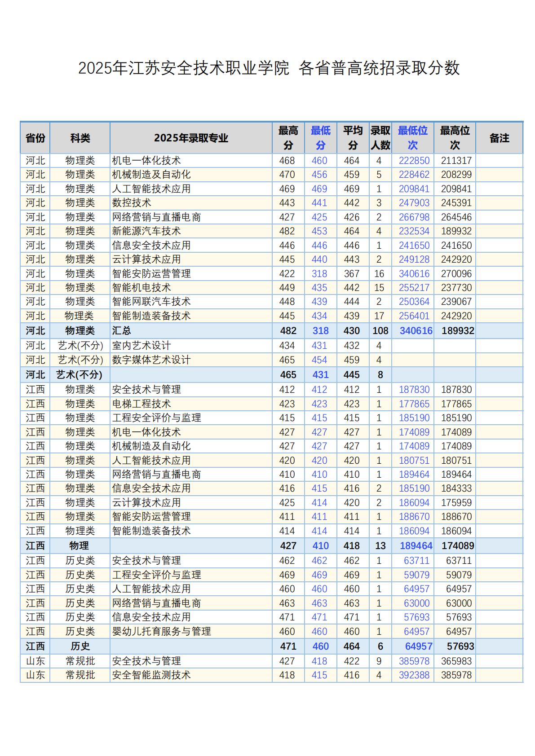Click the rank value 188670 in 最低位次

[414, 517]
